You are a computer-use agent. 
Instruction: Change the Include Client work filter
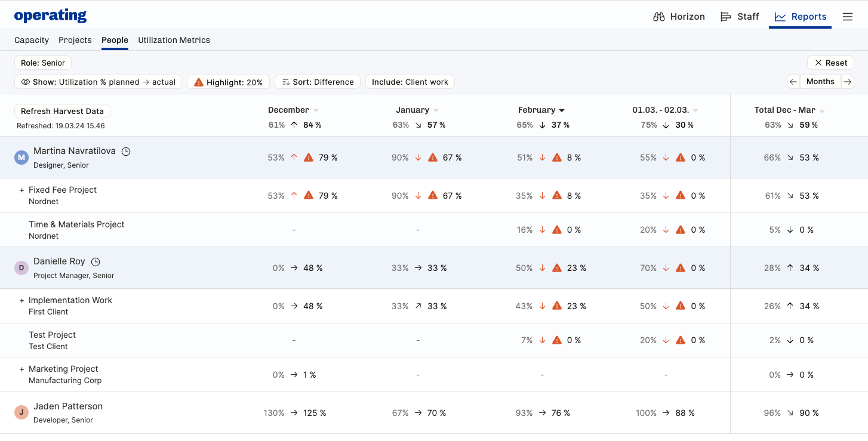(x=410, y=82)
